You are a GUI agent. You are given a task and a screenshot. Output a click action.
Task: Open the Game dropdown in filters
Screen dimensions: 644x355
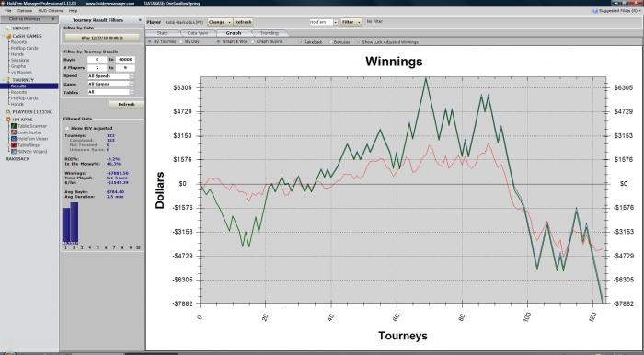132,84
